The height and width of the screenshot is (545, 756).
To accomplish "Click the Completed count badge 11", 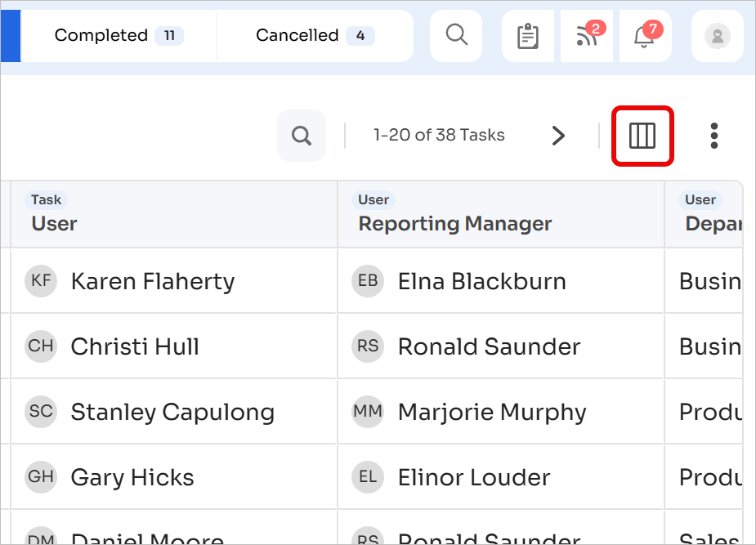I will (169, 36).
